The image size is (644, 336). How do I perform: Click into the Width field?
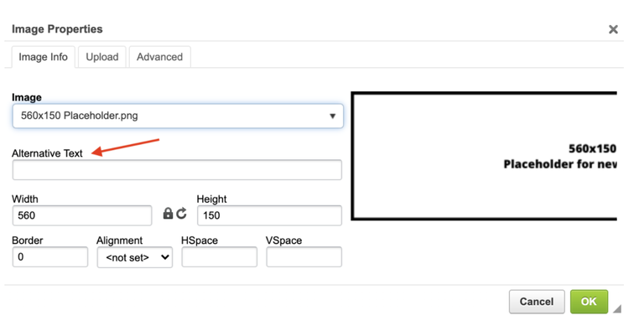(x=81, y=215)
